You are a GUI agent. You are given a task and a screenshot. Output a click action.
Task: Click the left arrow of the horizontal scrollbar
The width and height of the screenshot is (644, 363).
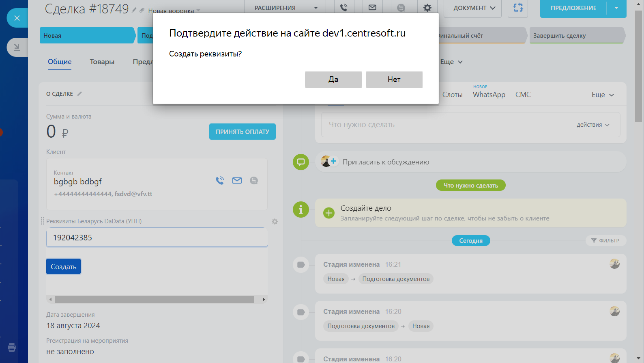(x=50, y=299)
